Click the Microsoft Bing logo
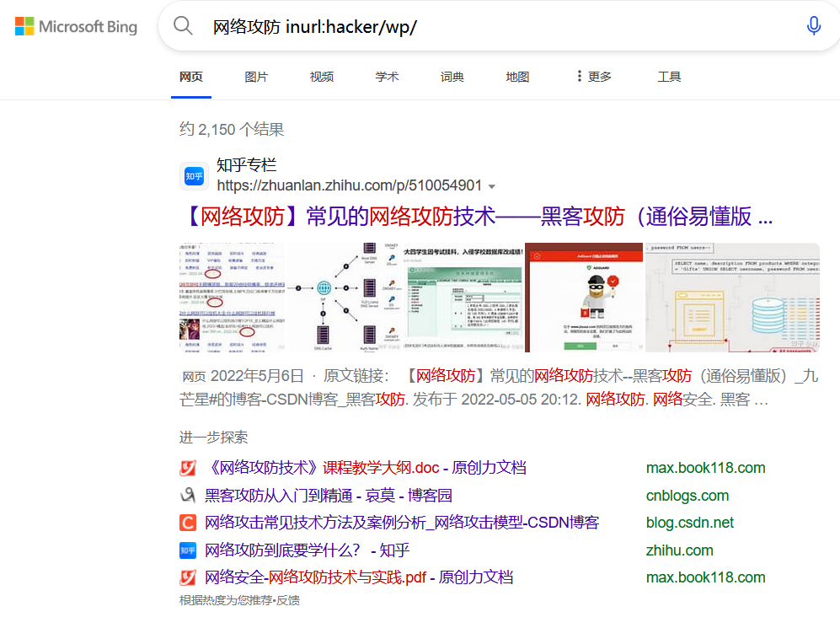Image resolution: width=840 pixels, height=628 pixels. point(76,26)
